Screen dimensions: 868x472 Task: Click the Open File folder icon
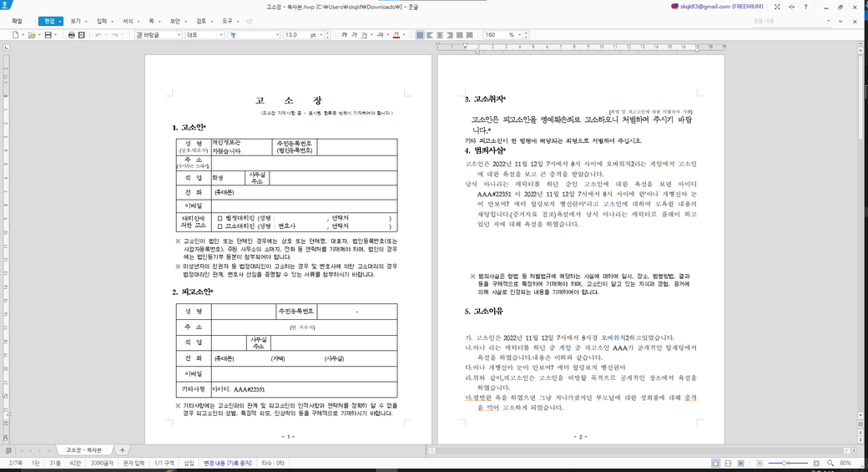32,35
